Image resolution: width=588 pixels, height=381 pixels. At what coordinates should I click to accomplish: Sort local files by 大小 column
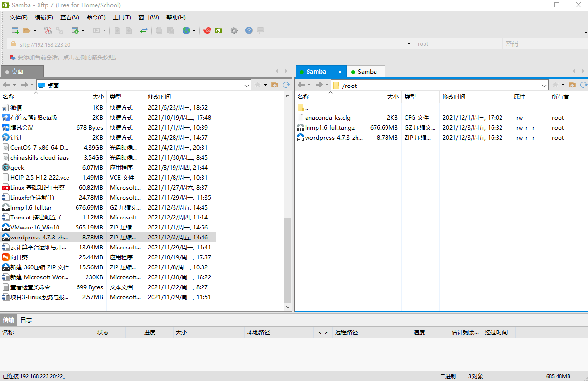tap(89, 96)
